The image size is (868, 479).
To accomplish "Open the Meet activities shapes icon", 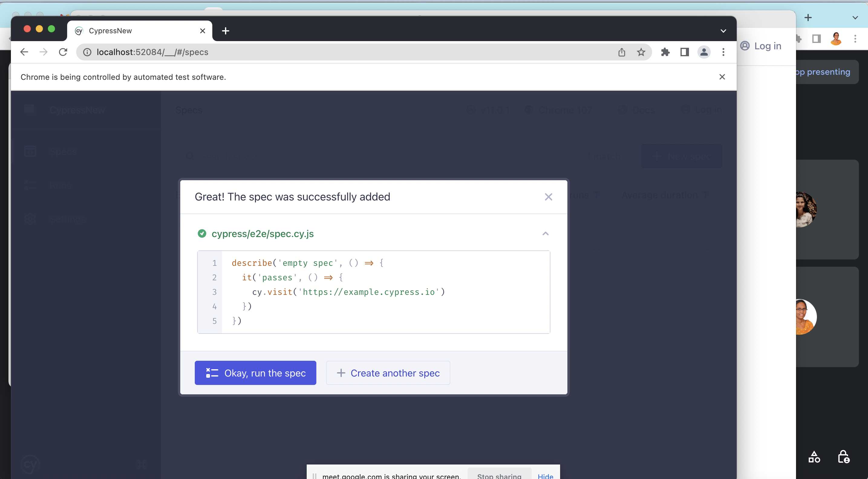I will pyautogui.click(x=814, y=457).
